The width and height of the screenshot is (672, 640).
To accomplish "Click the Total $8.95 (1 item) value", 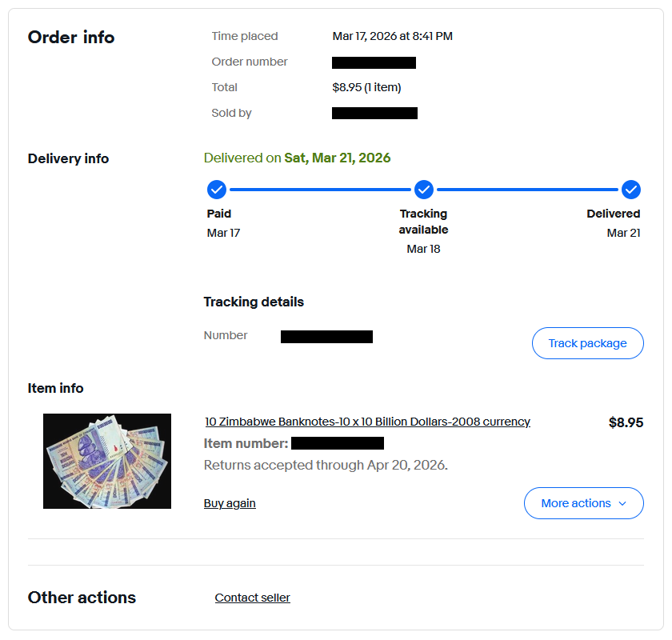I will 366,87.
